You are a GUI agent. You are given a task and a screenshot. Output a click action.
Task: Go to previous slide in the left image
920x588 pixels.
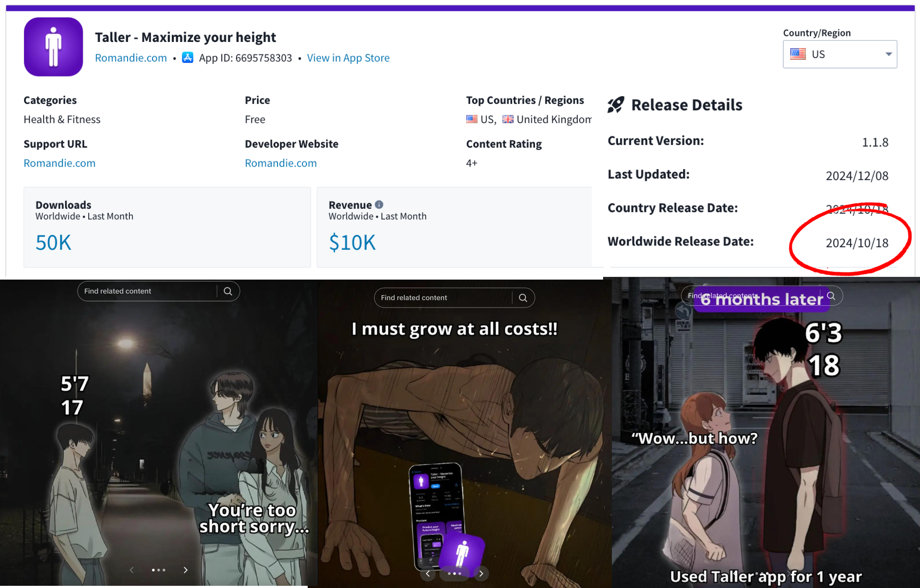(132, 570)
